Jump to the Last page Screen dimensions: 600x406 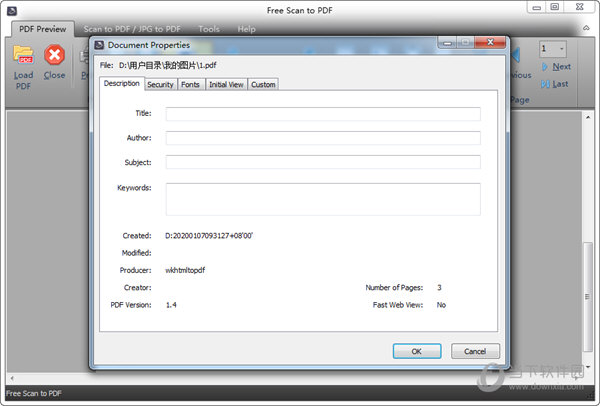pos(554,84)
